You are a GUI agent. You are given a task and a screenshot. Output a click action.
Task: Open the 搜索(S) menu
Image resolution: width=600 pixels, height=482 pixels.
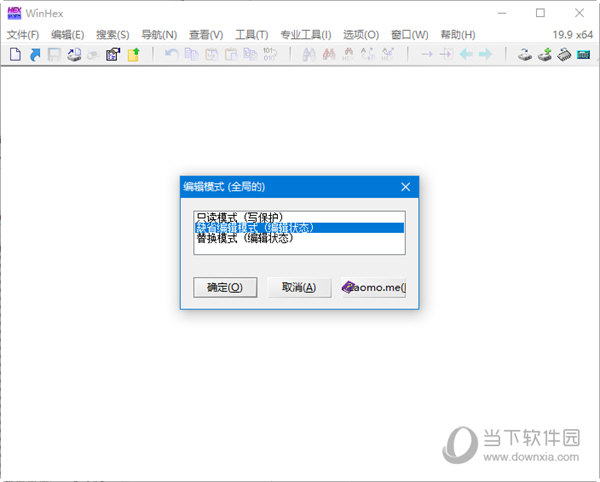click(x=112, y=35)
